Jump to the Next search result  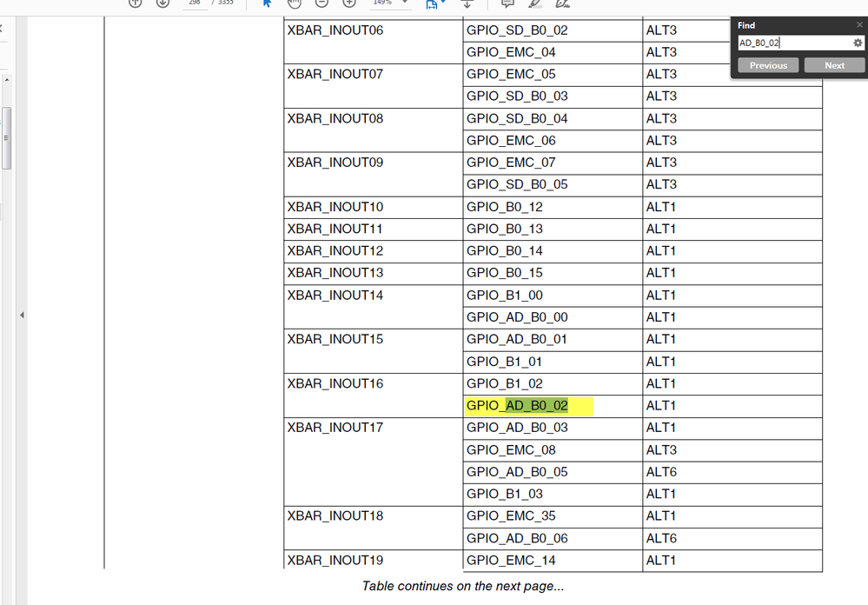click(834, 65)
